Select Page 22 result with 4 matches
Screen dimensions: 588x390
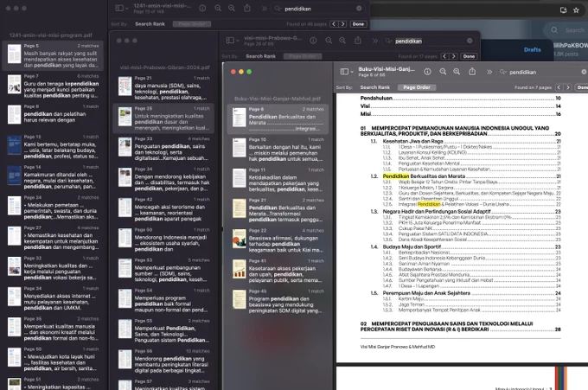[x=278, y=240]
